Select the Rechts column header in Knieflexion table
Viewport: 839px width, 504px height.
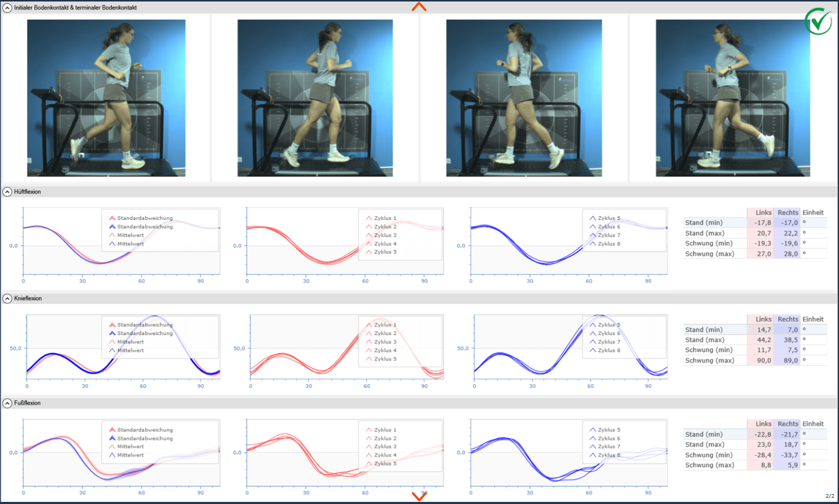point(788,319)
